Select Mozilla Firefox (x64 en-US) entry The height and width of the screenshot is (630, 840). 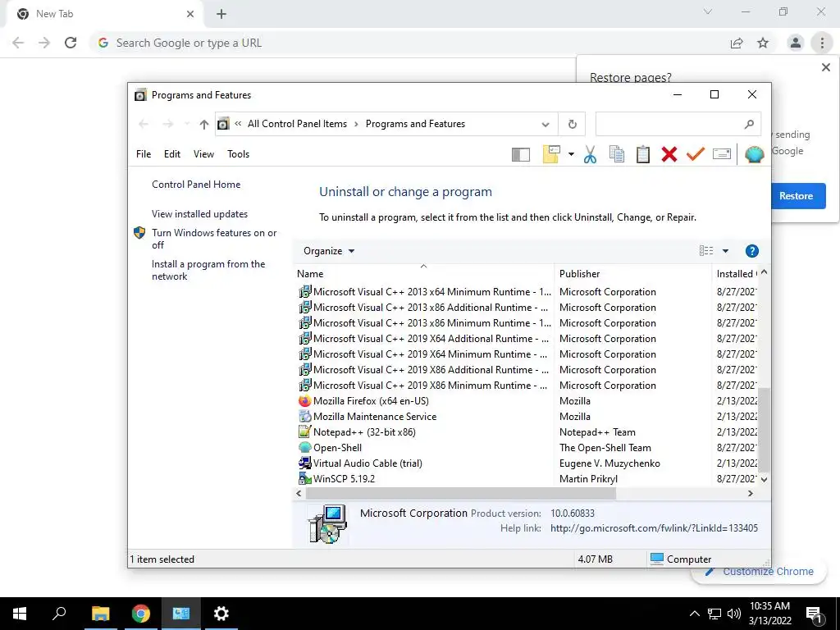point(371,400)
